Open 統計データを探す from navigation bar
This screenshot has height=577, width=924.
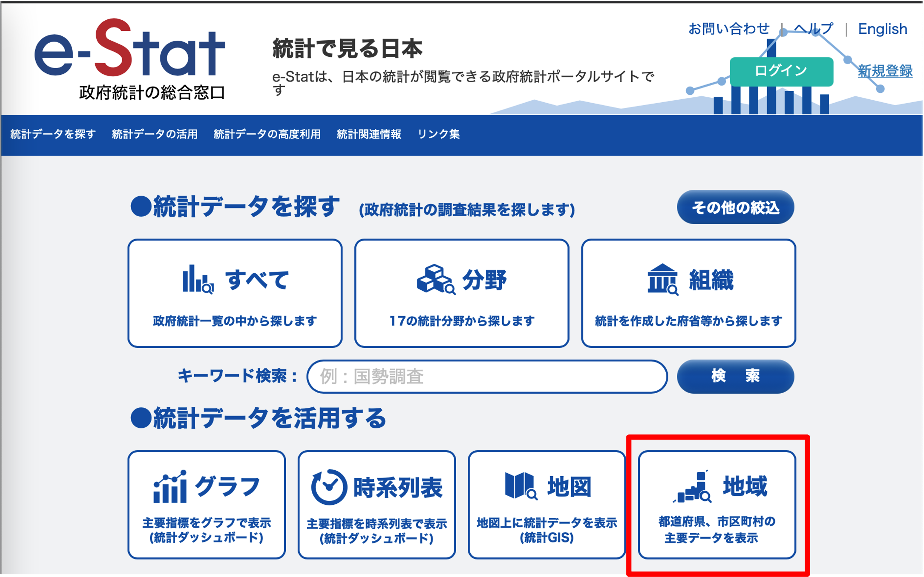(x=52, y=134)
